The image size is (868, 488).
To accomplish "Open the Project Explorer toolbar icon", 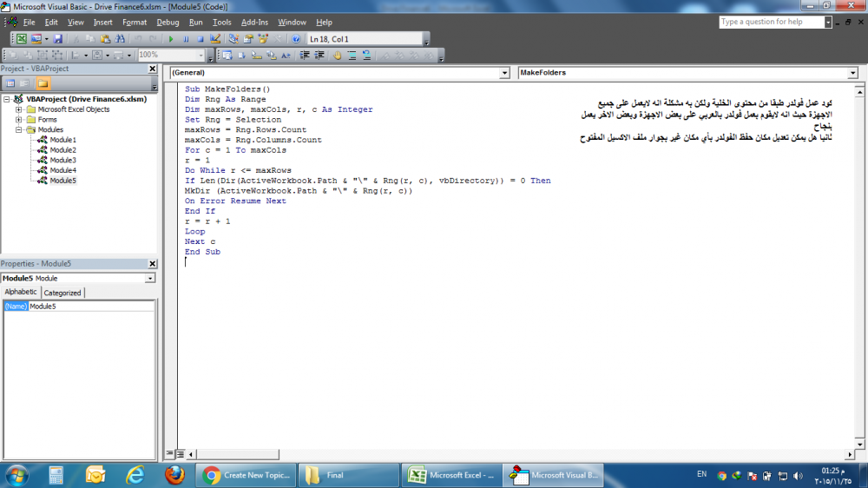I will pyautogui.click(x=233, y=39).
